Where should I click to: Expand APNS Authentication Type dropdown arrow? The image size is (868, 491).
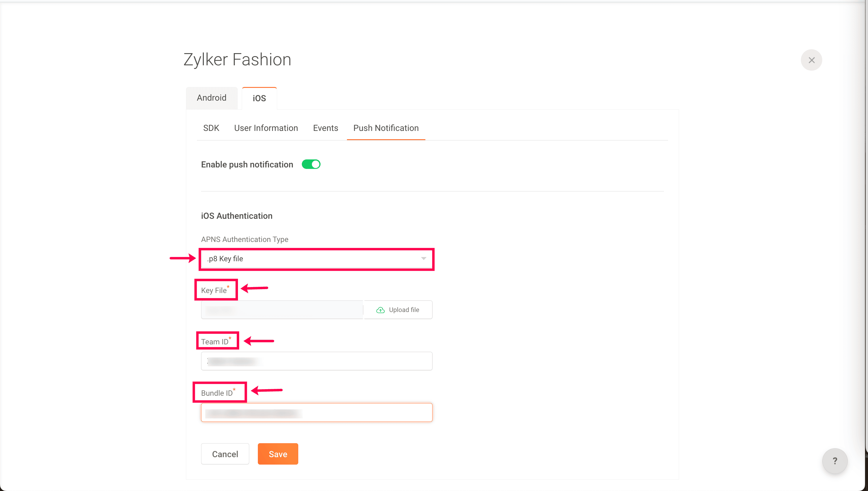[x=423, y=259]
